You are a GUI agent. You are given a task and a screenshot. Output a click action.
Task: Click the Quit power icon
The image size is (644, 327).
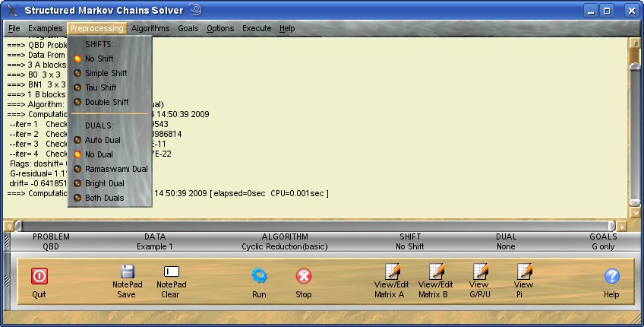click(x=39, y=276)
